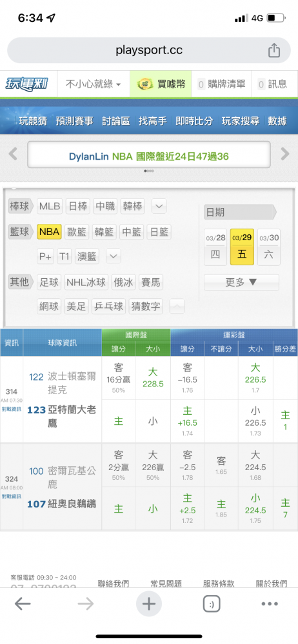Tap the browser forward arrow
Viewport: 298px width, 644px height.
pyautogui.click(x=86, y=603)
